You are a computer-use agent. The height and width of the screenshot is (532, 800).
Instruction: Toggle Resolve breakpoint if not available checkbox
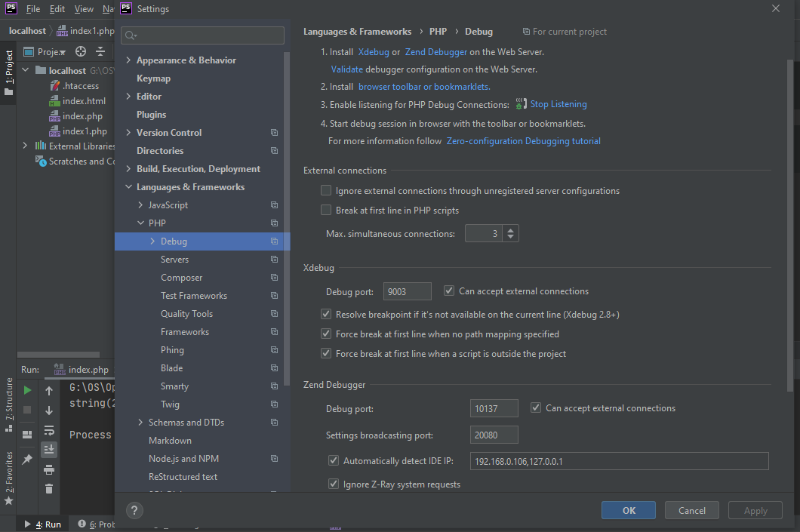coord(326,314)
